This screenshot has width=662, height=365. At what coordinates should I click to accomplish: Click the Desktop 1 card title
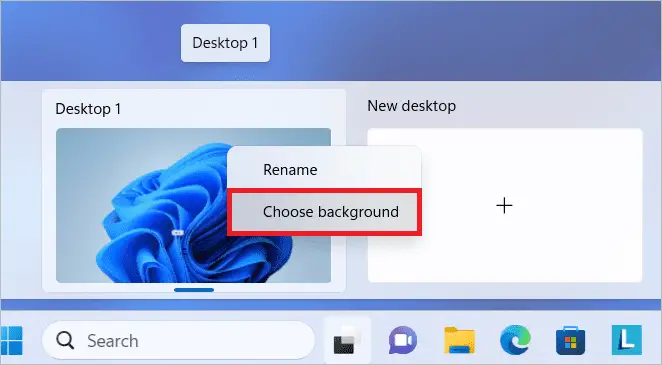88,109
